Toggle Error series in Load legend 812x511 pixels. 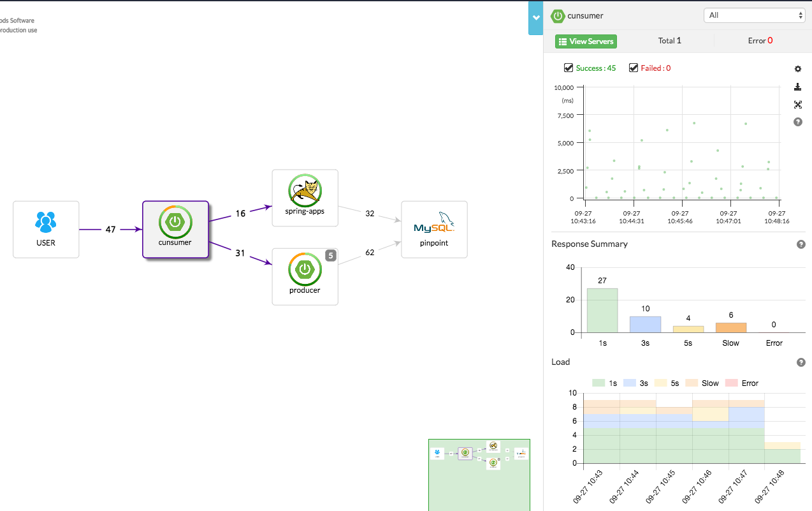[x=741, y=383]
